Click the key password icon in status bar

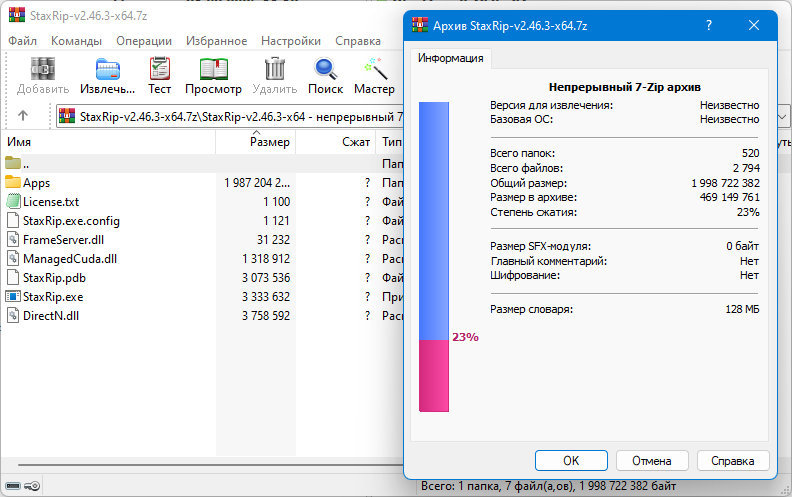point(32,486)
